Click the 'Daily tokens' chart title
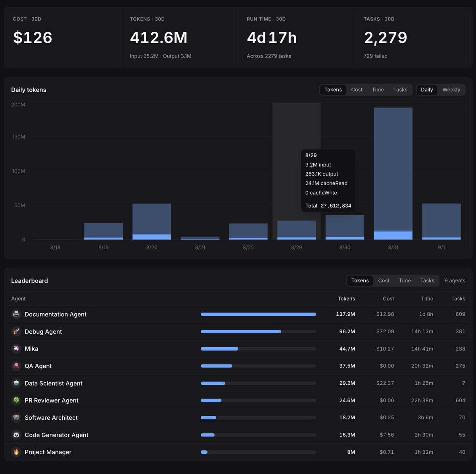Image resolution: width=476 pixels, height=474 pixels. (x=29, y=90)
